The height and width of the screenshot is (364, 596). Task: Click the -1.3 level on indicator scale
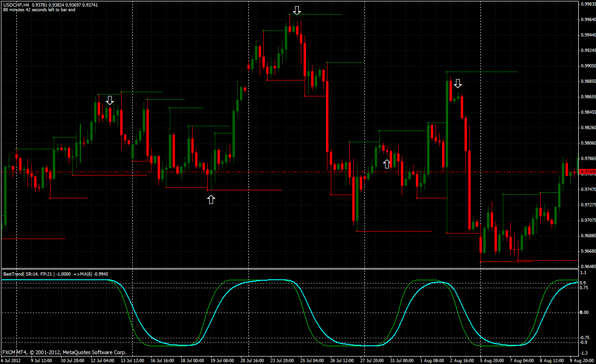click(584, 353)
